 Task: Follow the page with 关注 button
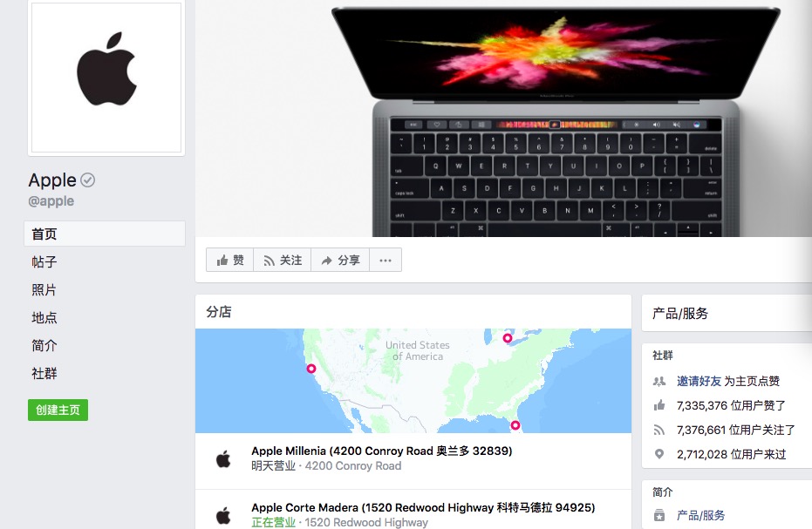click(x=283, y=260)
